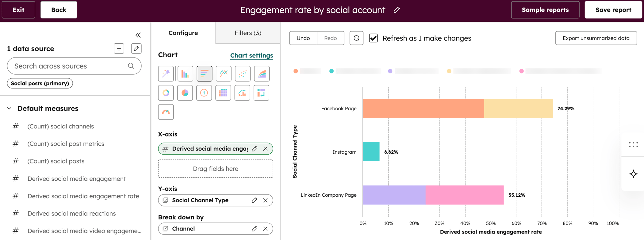
Task: Choose the pivot table chart type
Action: point(261,93)
